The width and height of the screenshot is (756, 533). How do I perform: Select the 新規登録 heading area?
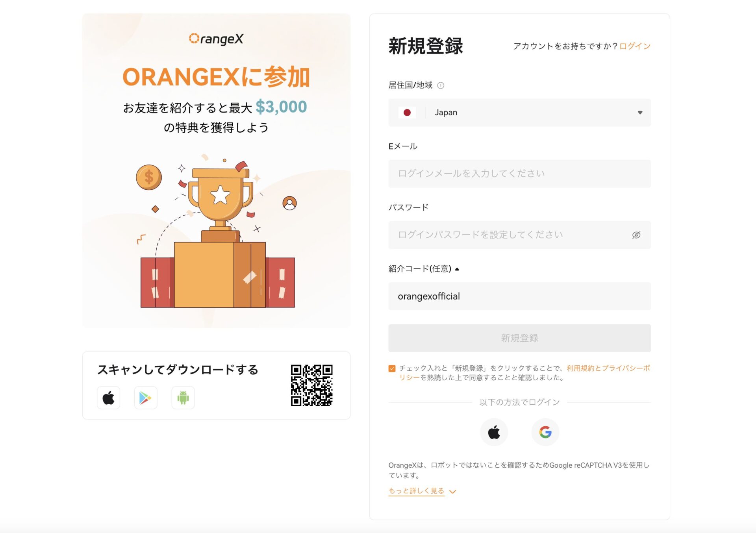pos(426,46)
